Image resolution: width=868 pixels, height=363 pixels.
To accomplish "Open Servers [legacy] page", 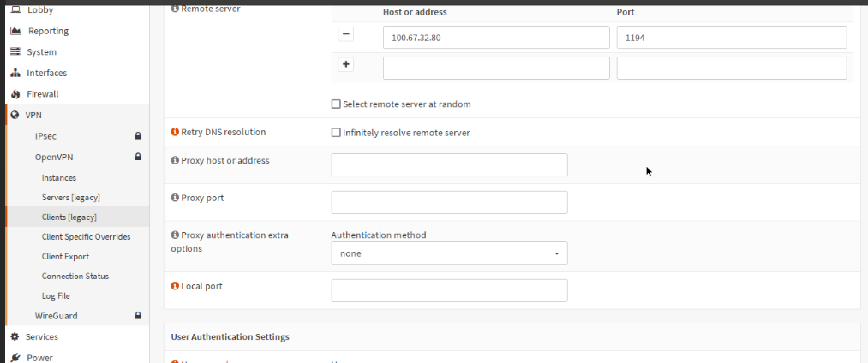I will pyautogui.click(x=69, y=198).
